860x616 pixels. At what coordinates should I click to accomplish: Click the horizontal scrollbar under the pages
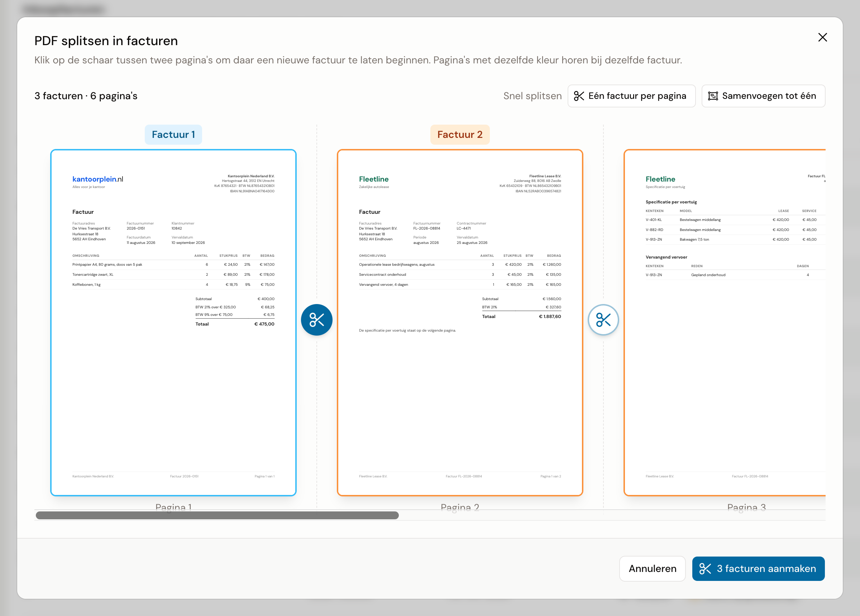click(217, 515)
